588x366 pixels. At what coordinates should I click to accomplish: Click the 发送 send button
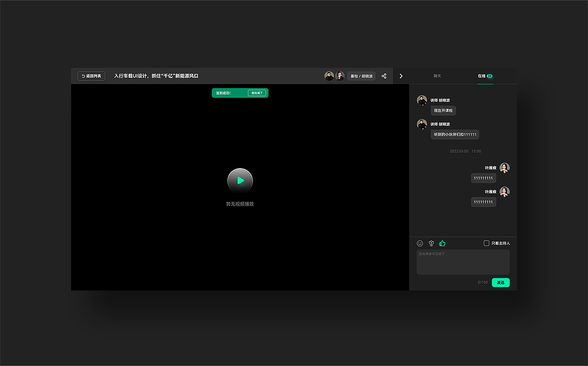click(501, 282)
